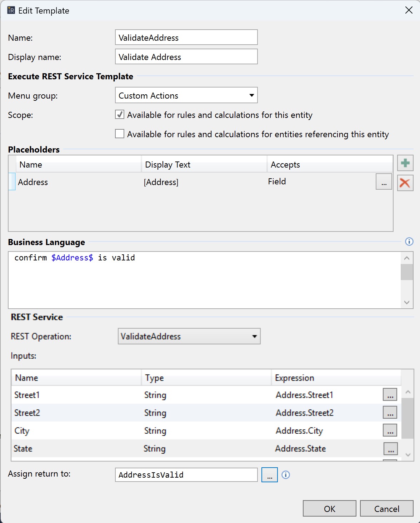
Task: Edit the Street1 expression via its ellipsis button
Action: [x=390, y=395]
